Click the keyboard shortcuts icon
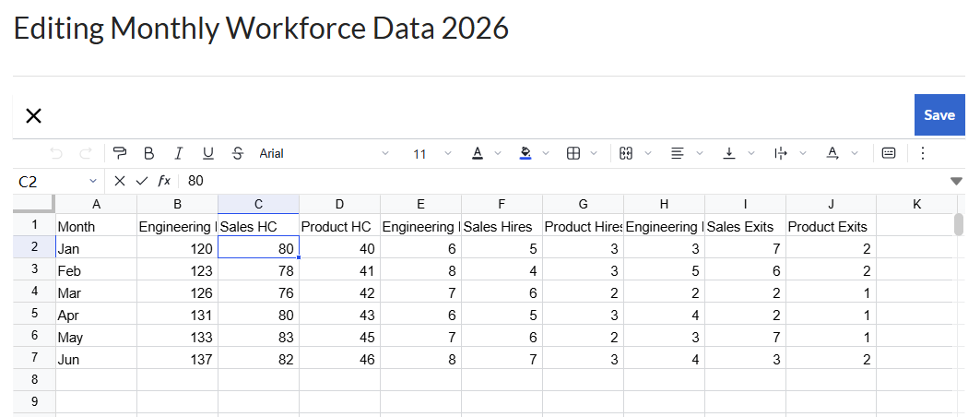The height and width of the screenshot is (417, 980). click(x=889, y=153)
